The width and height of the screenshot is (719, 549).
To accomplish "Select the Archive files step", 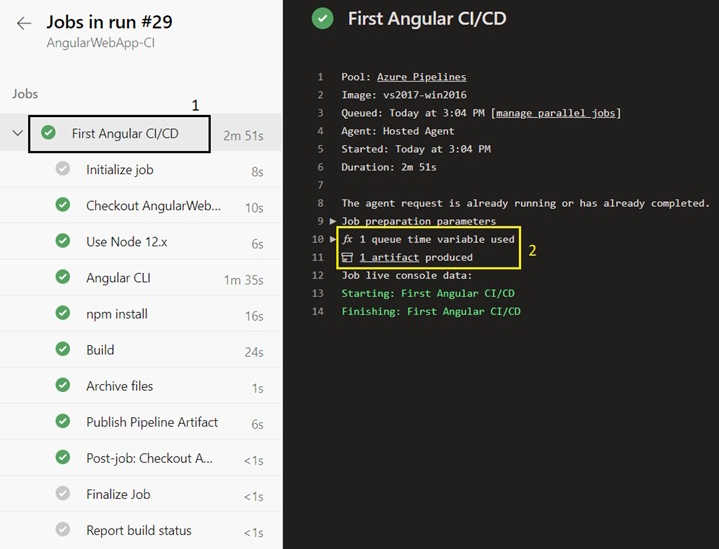I will pos(141,386).
